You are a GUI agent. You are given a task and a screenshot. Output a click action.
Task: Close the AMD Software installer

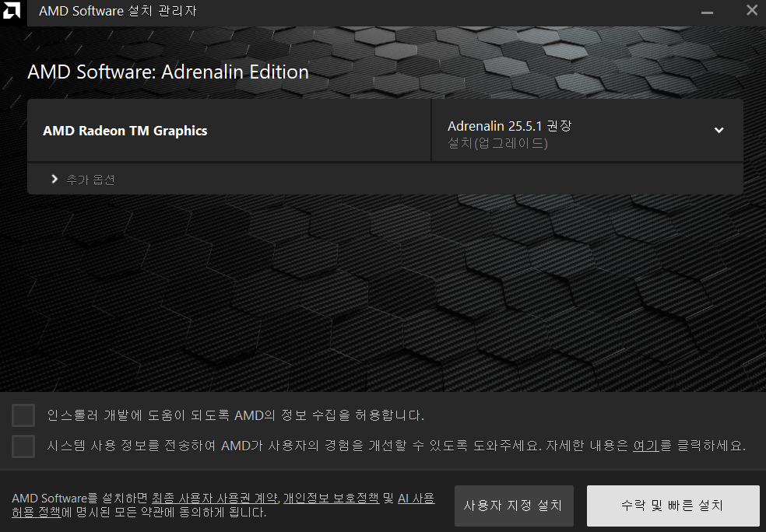click(751, 11)
